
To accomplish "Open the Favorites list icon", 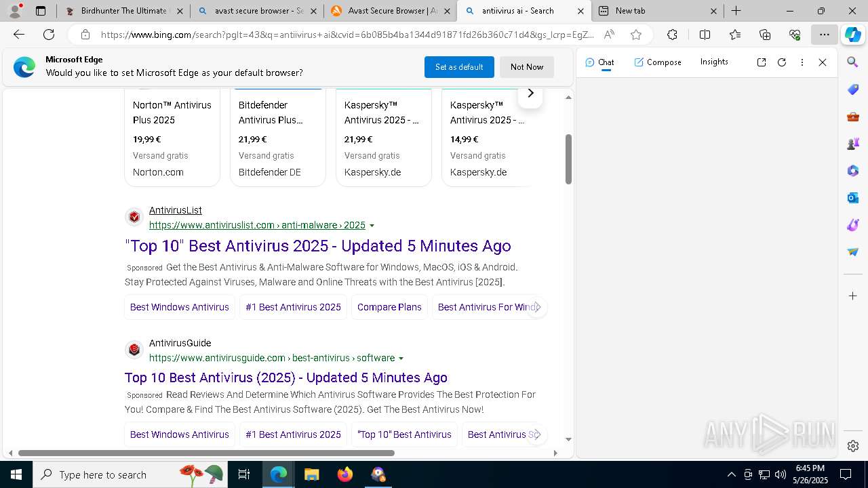I will 735,35.
